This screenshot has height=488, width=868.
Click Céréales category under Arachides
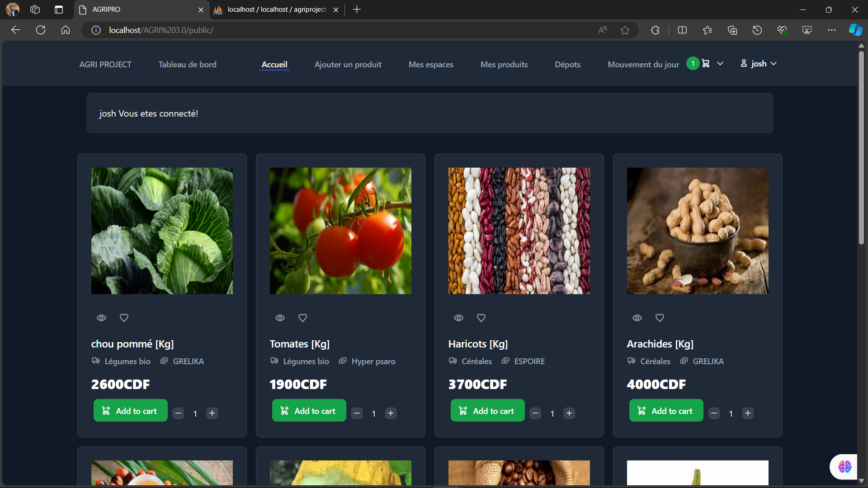click(x=655, y=361)
